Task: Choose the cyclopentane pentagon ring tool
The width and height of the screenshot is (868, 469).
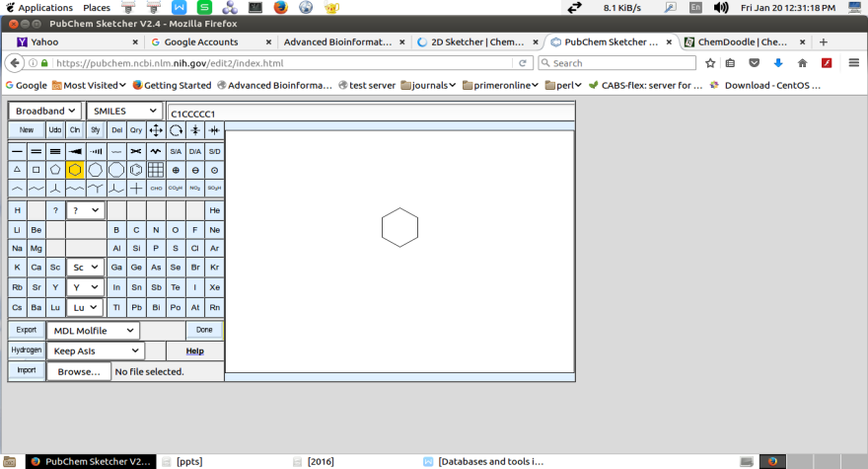Action: (56, 170)
